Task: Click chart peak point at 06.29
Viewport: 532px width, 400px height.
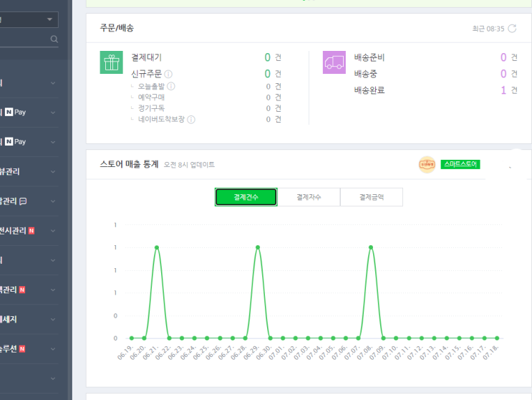Action: point(258,247)
